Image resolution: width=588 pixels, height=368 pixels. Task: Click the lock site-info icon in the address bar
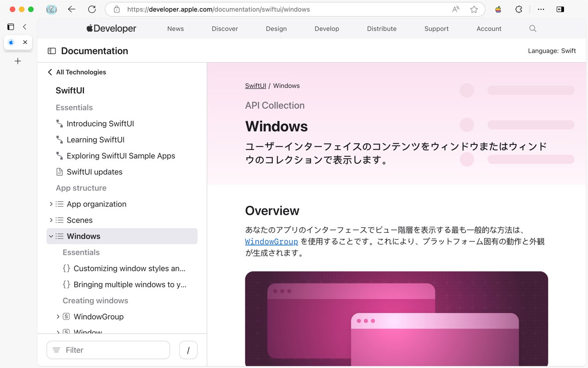pyautogui.click(x=117, y=9)
